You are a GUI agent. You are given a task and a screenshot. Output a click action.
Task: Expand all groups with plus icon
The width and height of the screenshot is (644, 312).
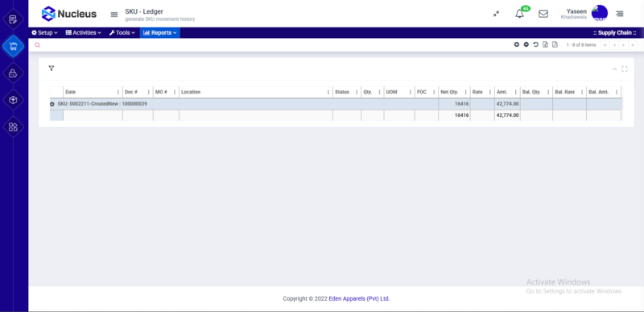[517, 45]
